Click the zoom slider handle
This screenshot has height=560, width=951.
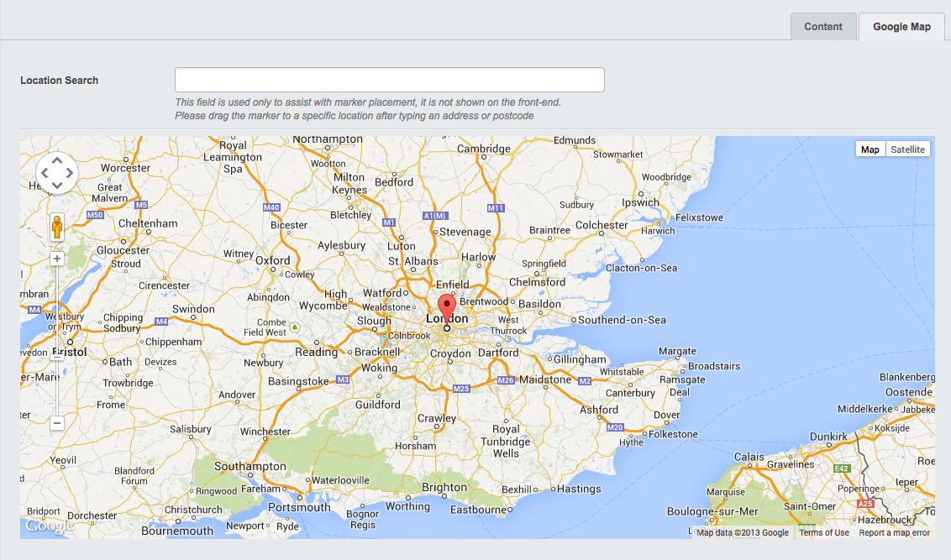57,356
